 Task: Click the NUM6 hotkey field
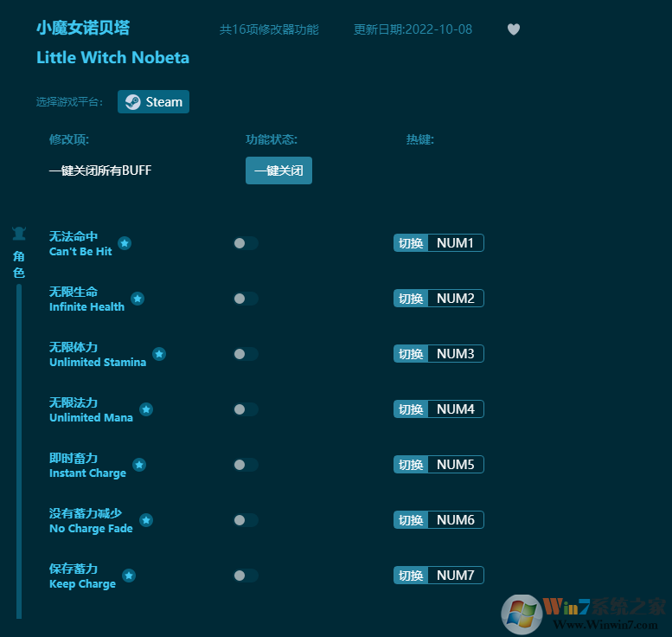(x=456, y=519)
